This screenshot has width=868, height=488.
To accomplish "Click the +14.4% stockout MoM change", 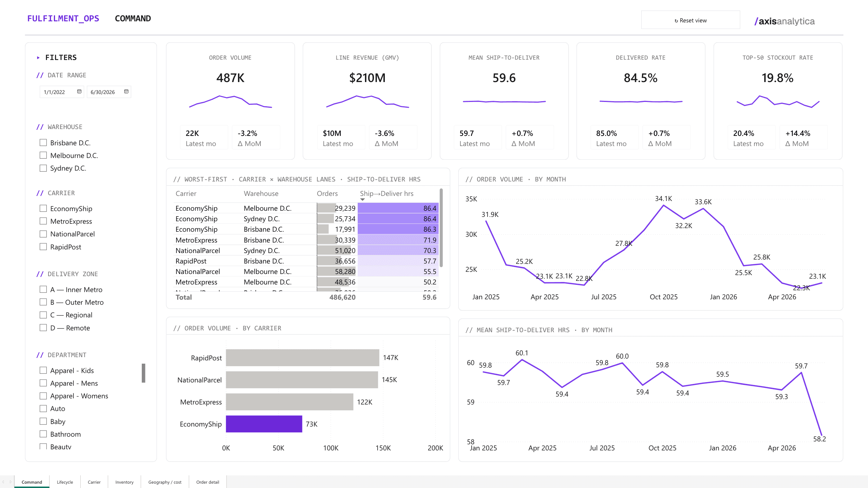I will [798, 133].
